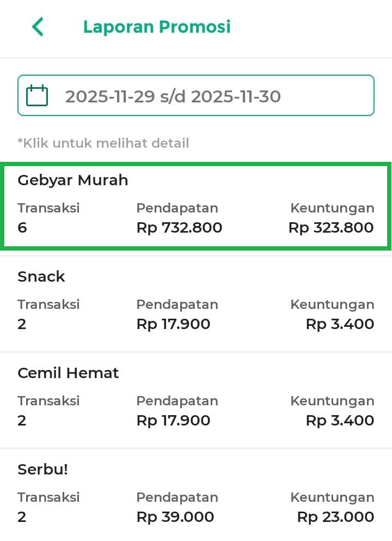Click Gebyar Murah revenue Rp 732.800
Image resolution: width=392 pixels, height=541 pixels.
point(179,228)
